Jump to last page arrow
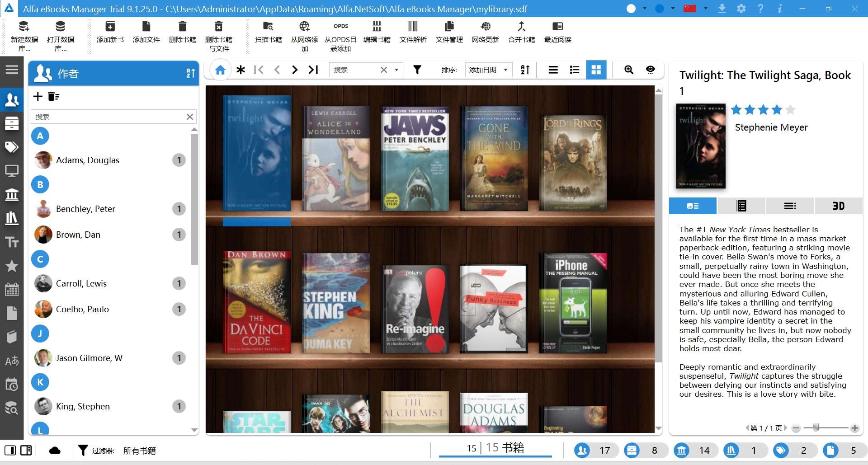This screenshot has height=465, width=868. [313, 70]
